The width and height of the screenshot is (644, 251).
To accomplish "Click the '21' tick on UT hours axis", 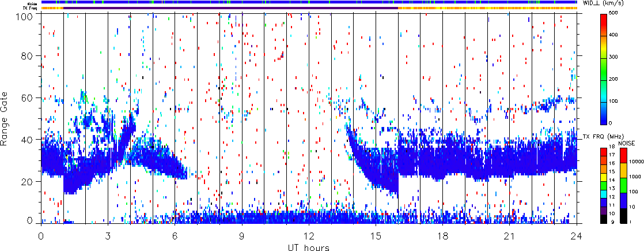I will [x=510, y=237].
